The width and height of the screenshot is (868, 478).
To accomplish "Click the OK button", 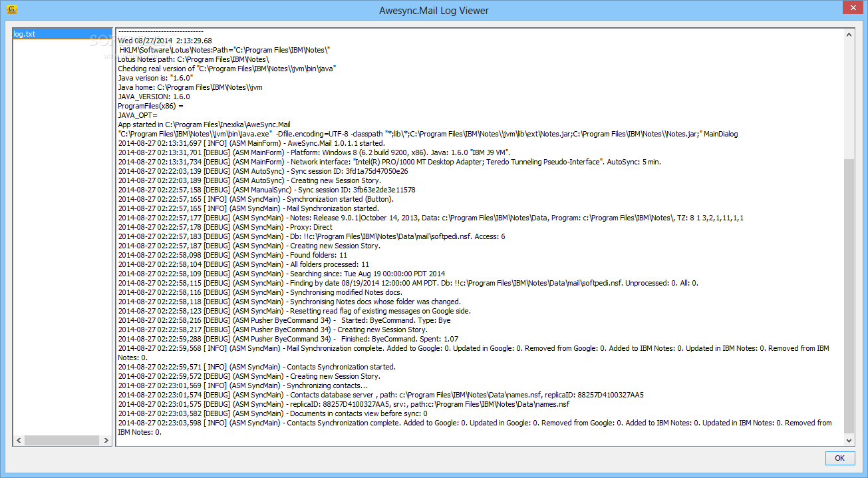I will click(839, 458).
